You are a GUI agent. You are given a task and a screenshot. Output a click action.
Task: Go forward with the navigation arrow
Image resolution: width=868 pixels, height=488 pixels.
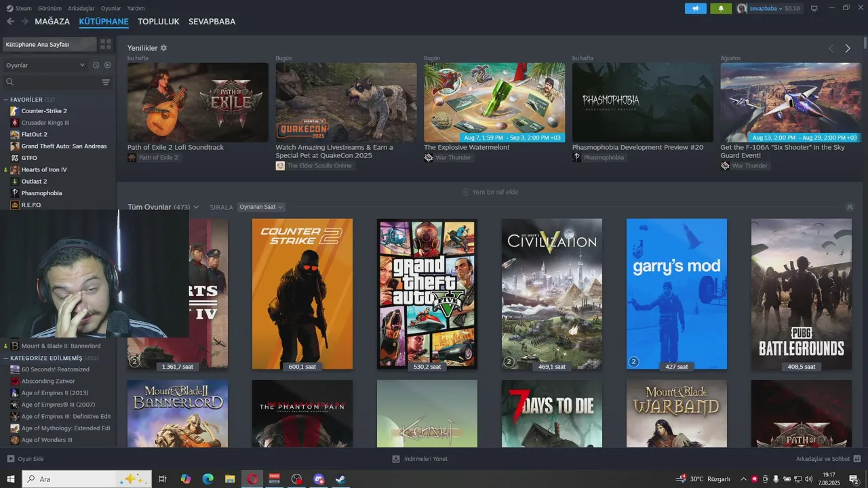pyautogui.click(x=25, y=22)
